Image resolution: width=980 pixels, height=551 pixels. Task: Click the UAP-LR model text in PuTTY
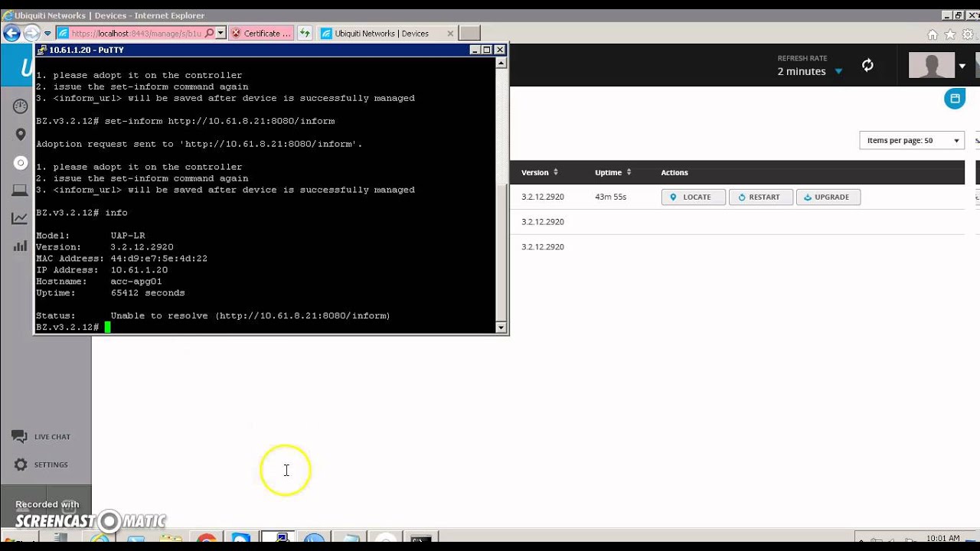[128, 236]
